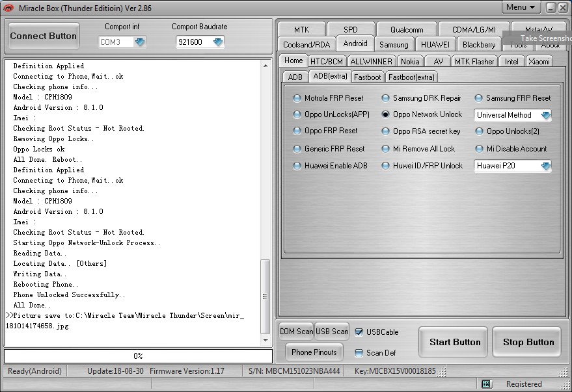
Task: Switch to the Blackberry tab
Action: 479,44
